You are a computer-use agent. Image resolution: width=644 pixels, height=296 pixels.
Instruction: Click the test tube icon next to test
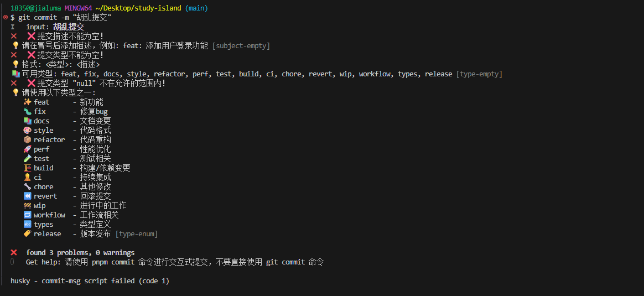point(28,158)
